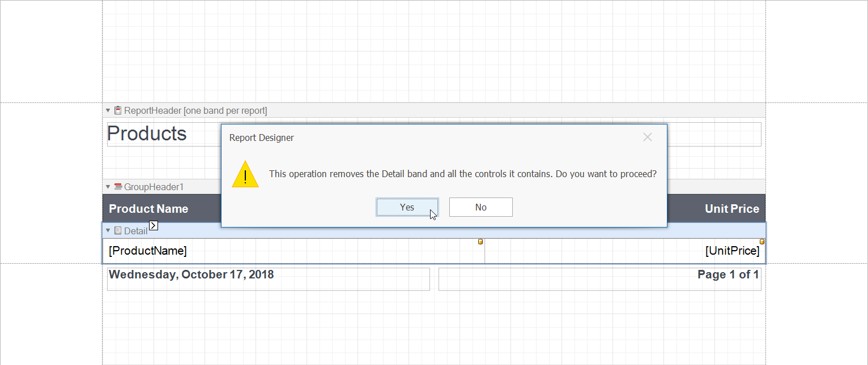868x365 pixels.
Task: Select the Product Name header cell
Action: tap(162, 209)
